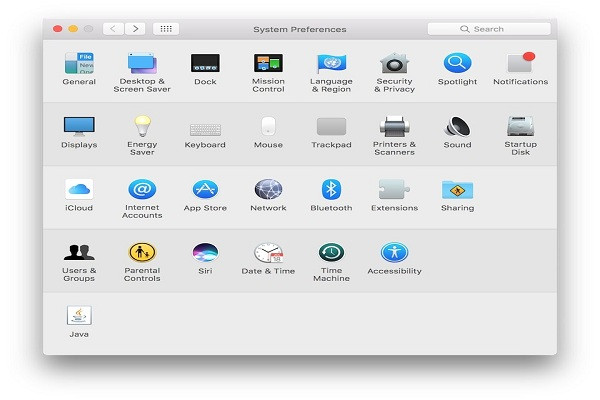This screenshot has width=600, height=400.
Task: Open the Bluetooth preferences icon
Action: [331, 189]
